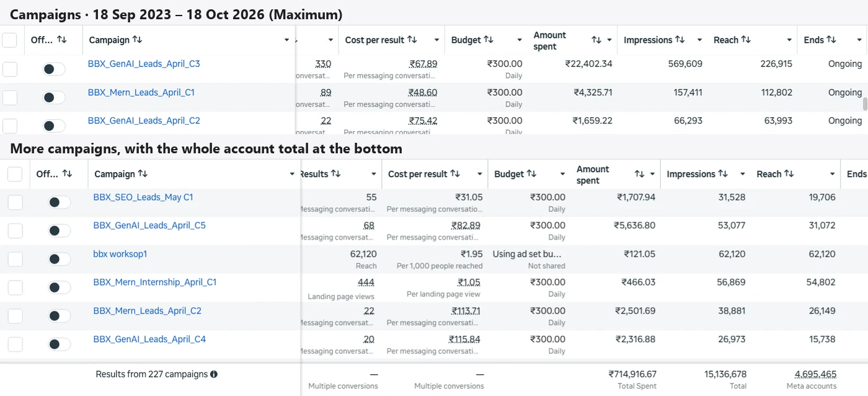
Task: Click the amount spent ₹22,402.34 cell
Action: point(588,64)
